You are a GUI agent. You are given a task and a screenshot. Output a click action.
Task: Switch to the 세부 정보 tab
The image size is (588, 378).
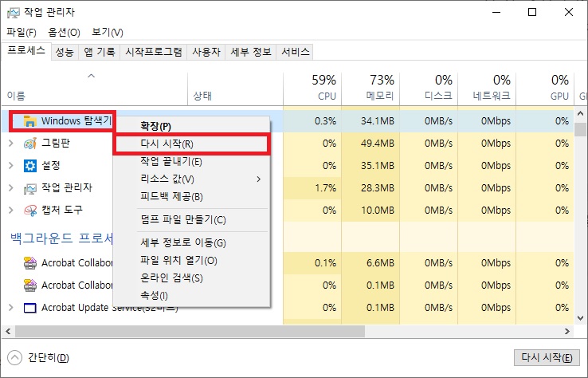251,52
